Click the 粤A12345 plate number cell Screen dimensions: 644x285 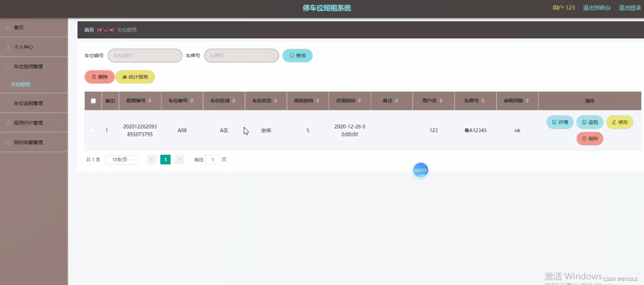tap(475, 130)
